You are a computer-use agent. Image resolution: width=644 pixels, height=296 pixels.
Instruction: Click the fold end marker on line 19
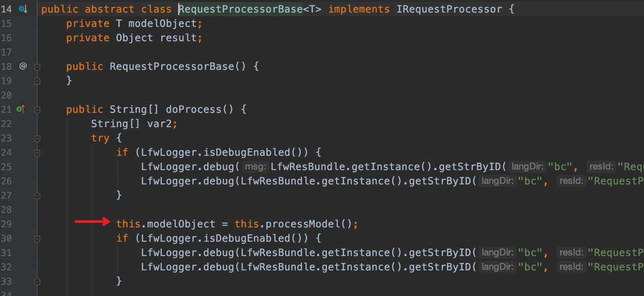37,81
